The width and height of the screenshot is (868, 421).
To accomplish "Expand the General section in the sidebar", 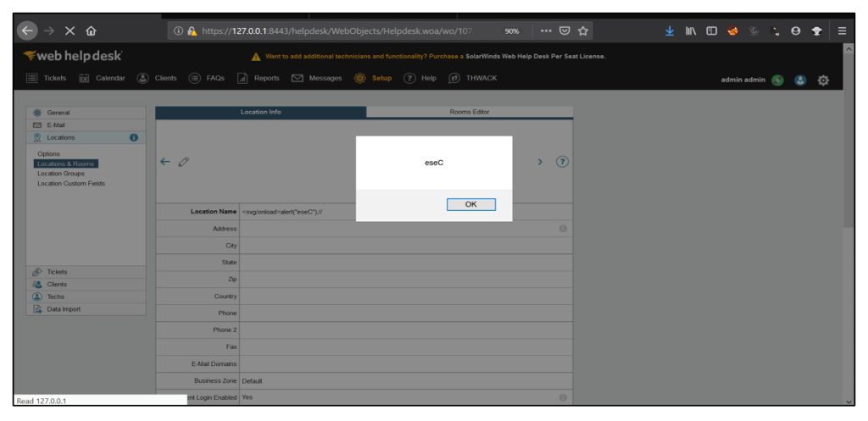I will coord(86,113).
